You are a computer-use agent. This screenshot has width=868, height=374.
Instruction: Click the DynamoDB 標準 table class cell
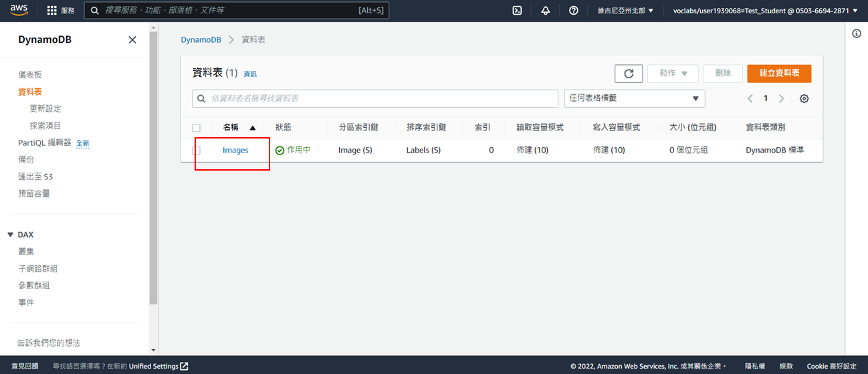tap(775, 151)
